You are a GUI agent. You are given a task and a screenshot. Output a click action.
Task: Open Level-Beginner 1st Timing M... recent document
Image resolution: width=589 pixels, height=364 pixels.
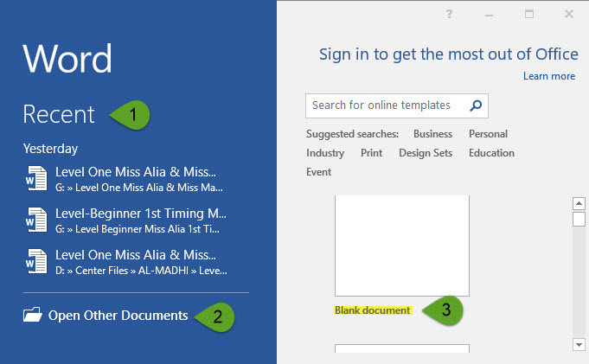141,214
